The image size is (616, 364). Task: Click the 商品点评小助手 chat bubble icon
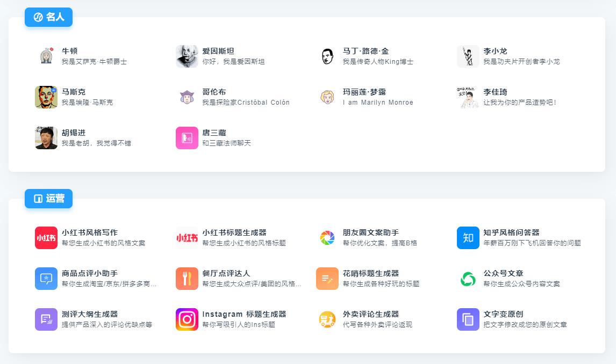[46, 278]
